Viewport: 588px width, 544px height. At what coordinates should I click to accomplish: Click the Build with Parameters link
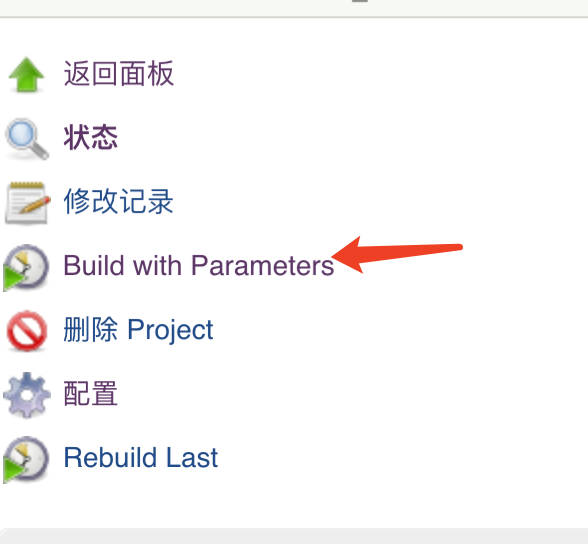199,265
